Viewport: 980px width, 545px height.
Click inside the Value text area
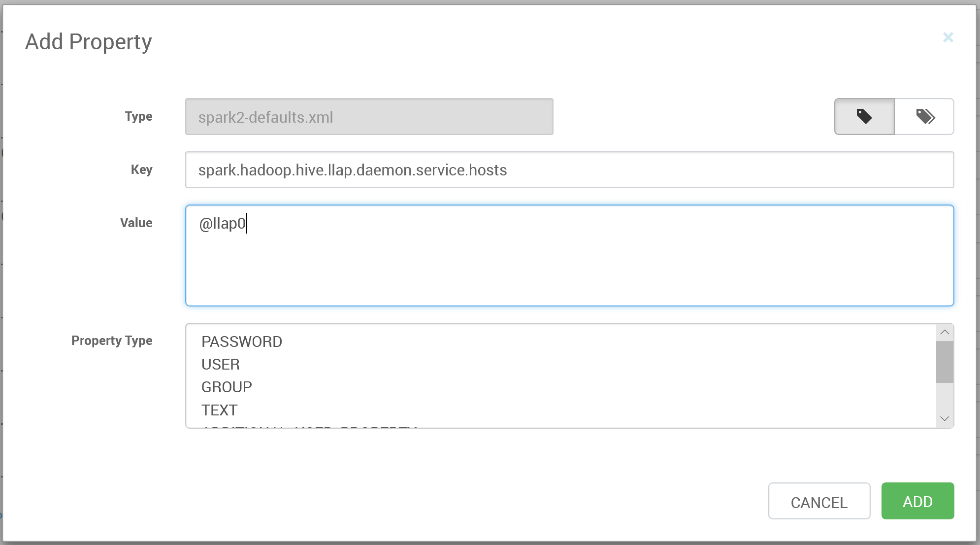tap(569, 261)
